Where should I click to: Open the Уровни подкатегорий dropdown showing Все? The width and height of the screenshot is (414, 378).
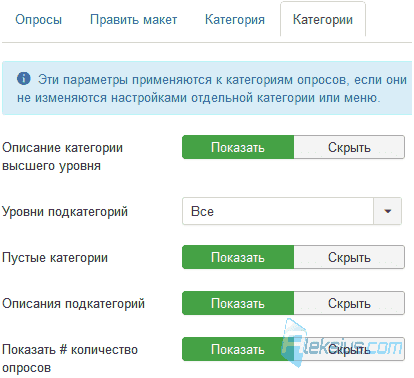point(292,211)
